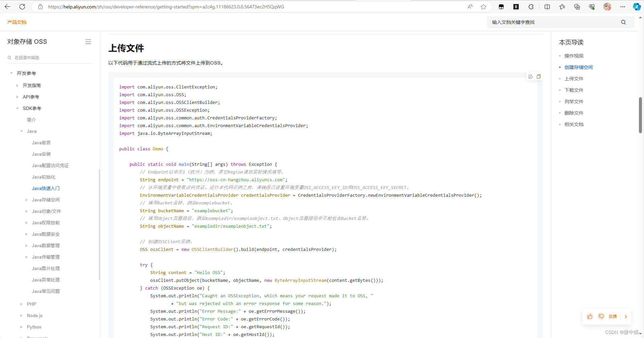Open Settings and more menu
This screenshot has height=338, width=644.
pyautogui.click(x=623, y=7)
